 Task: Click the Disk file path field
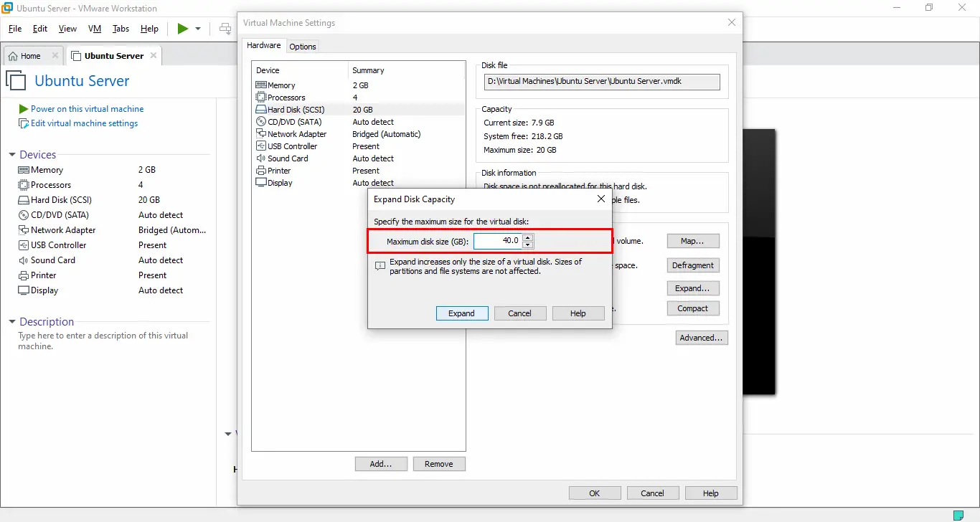click(x=602, y=82)
